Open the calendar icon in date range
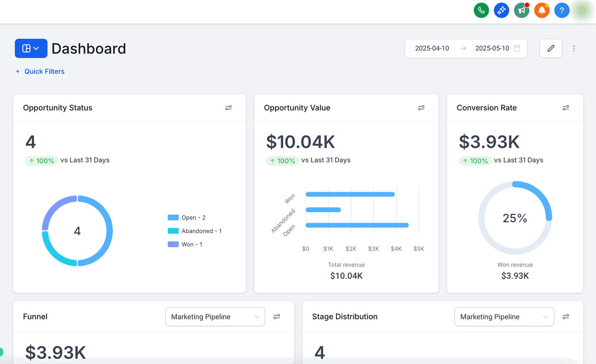The height and width of the screenshot is (364, 596). tap(517, 48)
